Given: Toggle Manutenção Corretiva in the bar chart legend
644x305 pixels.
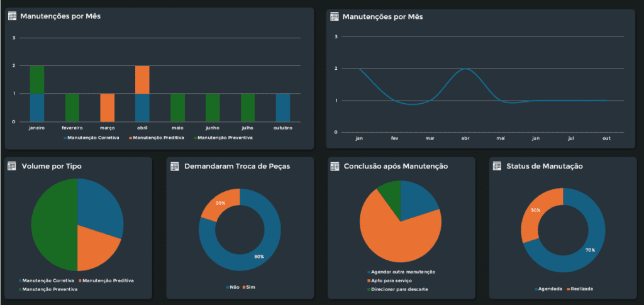Looking at the screenshot, I should tap(91, 138).
